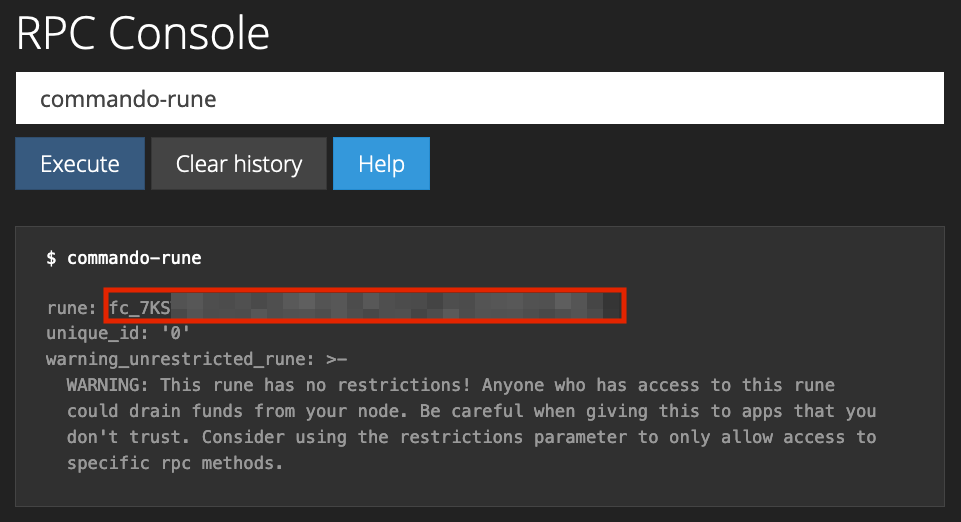Click the 'specific rpc methods.' final line
This screenshot has width=961, height=522.
coord(176,463)
